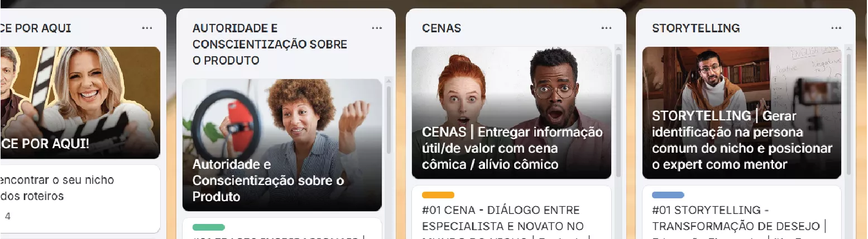Open "CENAS | Entregar informação útil" cover card
This screenshot has height=239, width=868.
[511, 113]
